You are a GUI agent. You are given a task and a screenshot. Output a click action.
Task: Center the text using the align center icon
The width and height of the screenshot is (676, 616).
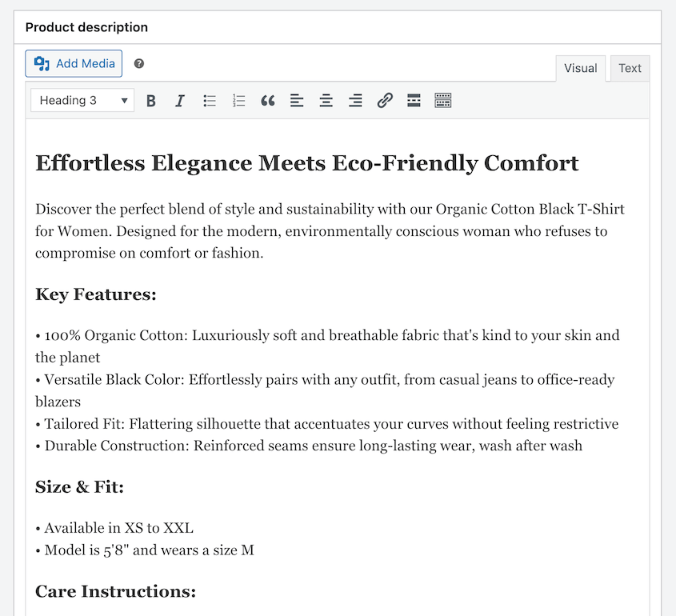326,100
